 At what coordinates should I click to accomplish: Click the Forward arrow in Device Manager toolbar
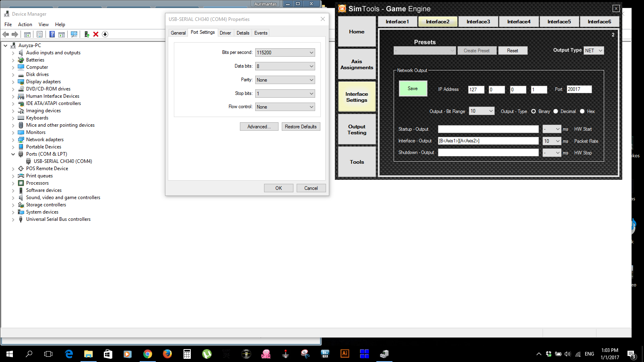(x=15, y=34)
